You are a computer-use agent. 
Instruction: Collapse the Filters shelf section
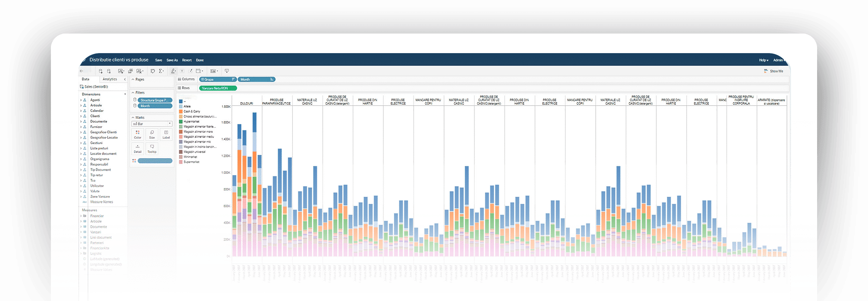(133, 93)
